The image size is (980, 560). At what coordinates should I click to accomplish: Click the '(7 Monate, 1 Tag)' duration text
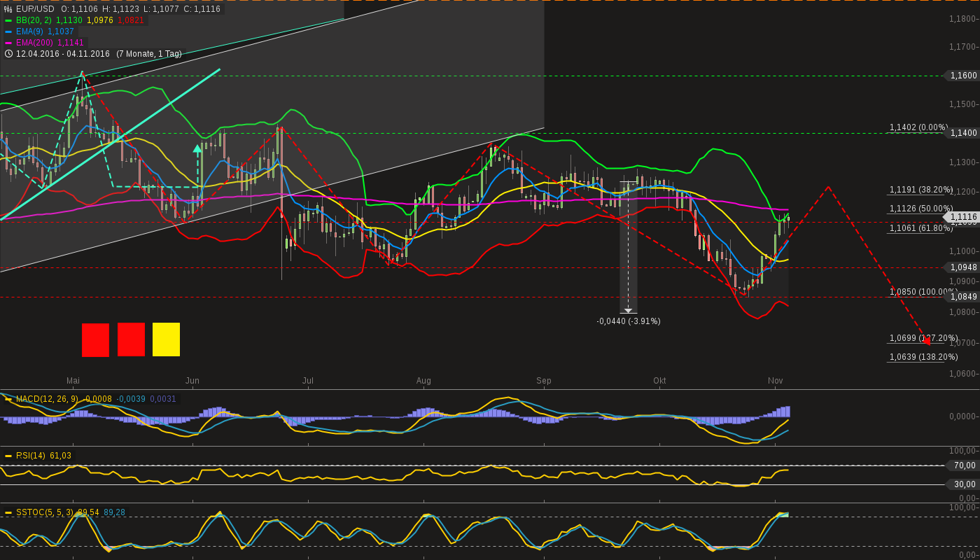[x=149, y=54]
